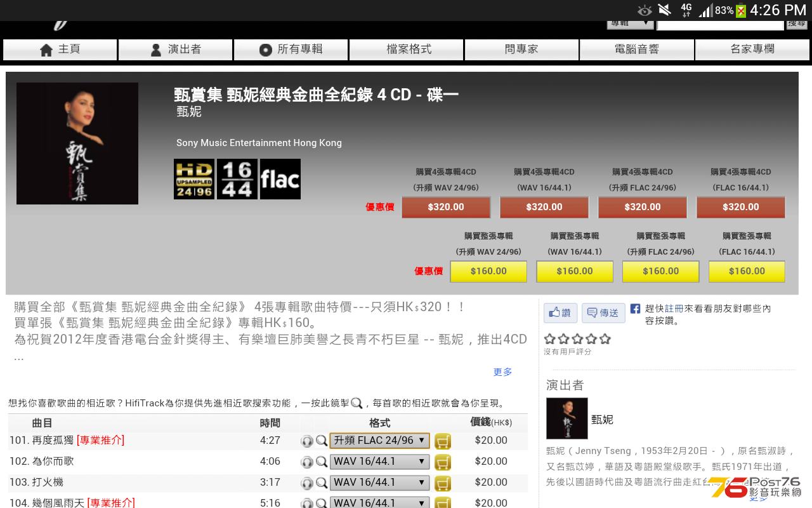Screen dimensions: 812x508
Task: Tap the battery status icon
Action: tap(740, 11)
